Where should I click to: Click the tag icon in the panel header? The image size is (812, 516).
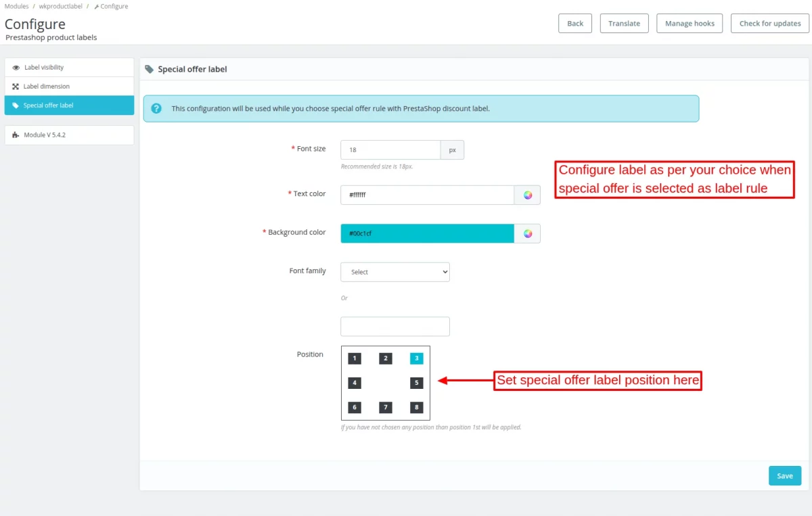tap(150, 69)
